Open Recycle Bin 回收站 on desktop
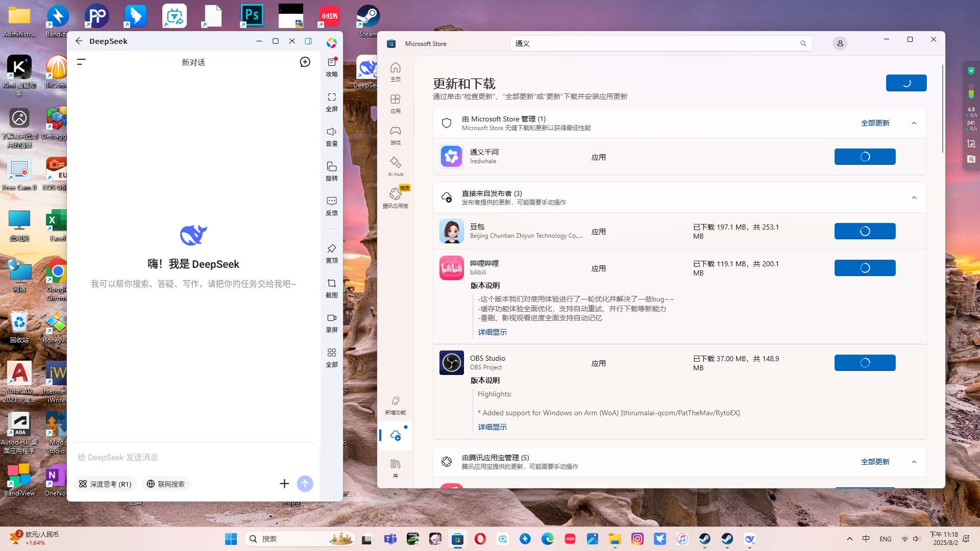 [x=19, y=327]
